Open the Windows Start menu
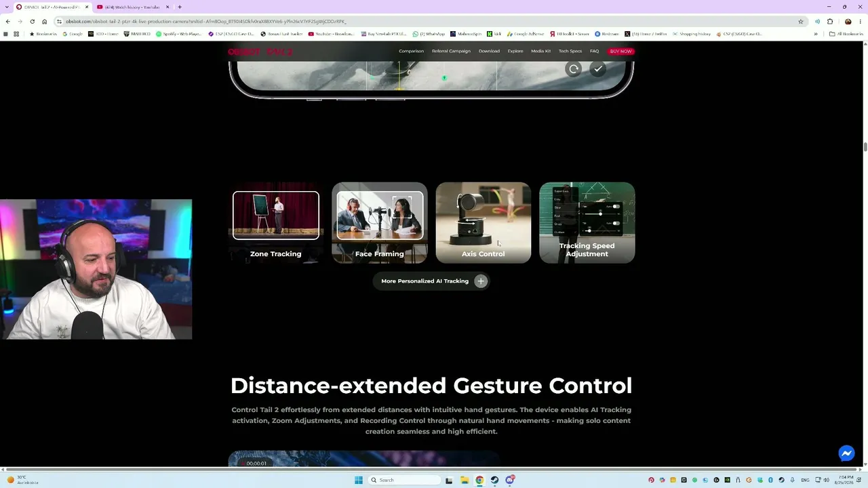Image resolution: width=868 pixels, height=488 pixels. [x=358, y=480]
